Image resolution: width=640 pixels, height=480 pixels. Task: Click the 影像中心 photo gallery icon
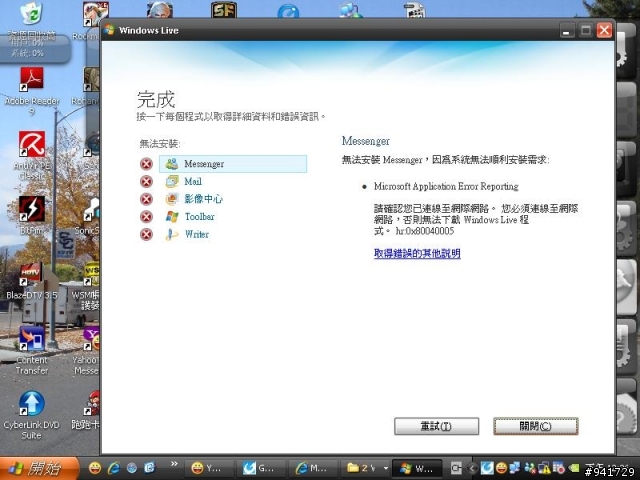[172, 199]
